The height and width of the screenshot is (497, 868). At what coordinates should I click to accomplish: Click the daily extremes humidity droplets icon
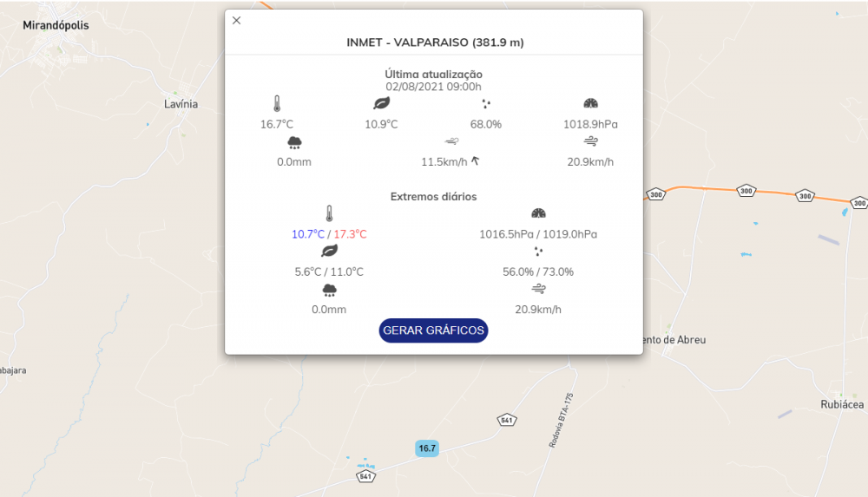coord(538,252)
